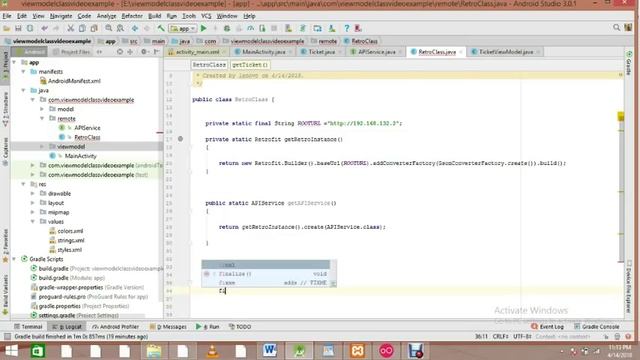Open Search Everywhere magnifier at top right

(x=616, y=27)
